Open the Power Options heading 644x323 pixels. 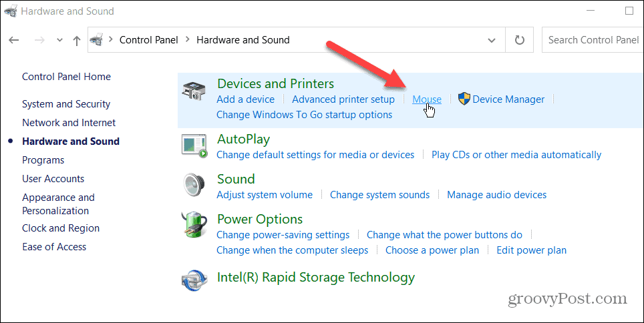tap(260, 219)
